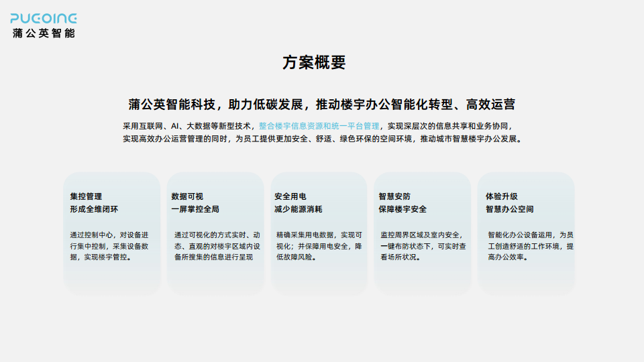Click the 保障楼宇安全 subtitle
This screenshot has height=362, width=644.
click(x=402, y=209)
